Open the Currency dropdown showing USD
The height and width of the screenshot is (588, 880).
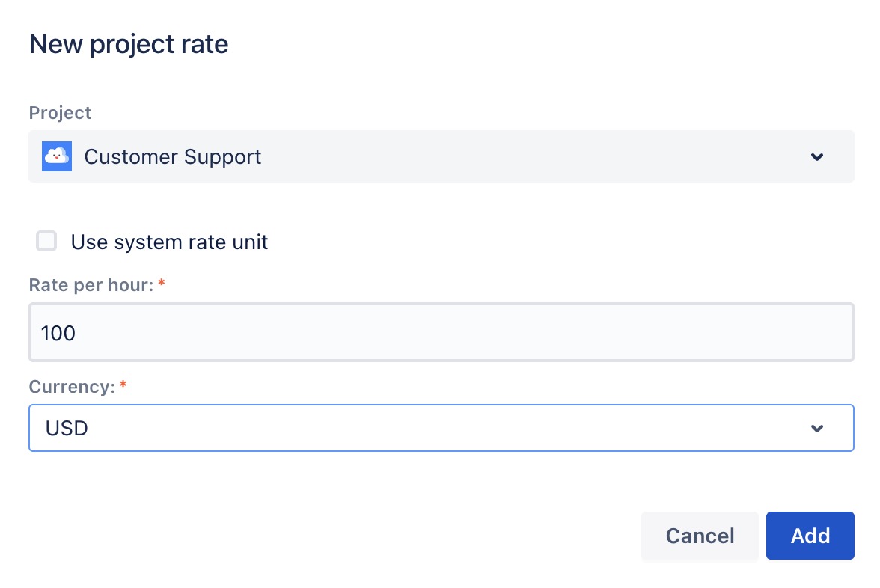(441, 428)
